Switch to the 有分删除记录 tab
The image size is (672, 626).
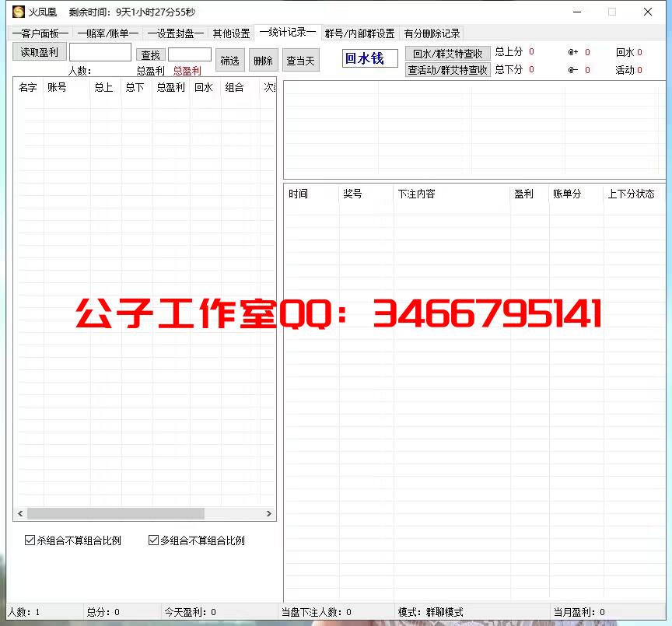(432, 33)
